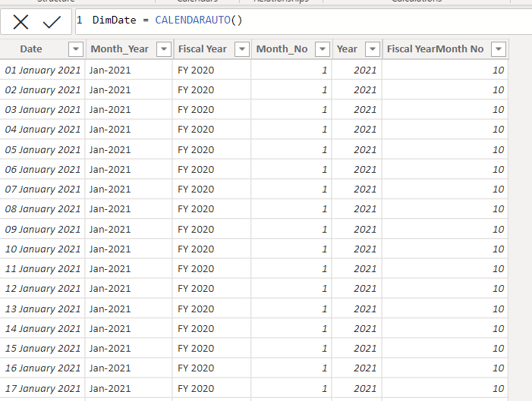
Task: Select cell '03 January 2021'
Action: pyautogui.click(x=42, y=109)
